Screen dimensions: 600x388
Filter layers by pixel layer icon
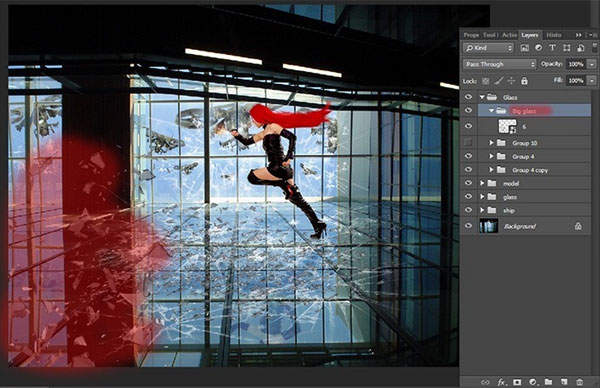pos(524,48)
